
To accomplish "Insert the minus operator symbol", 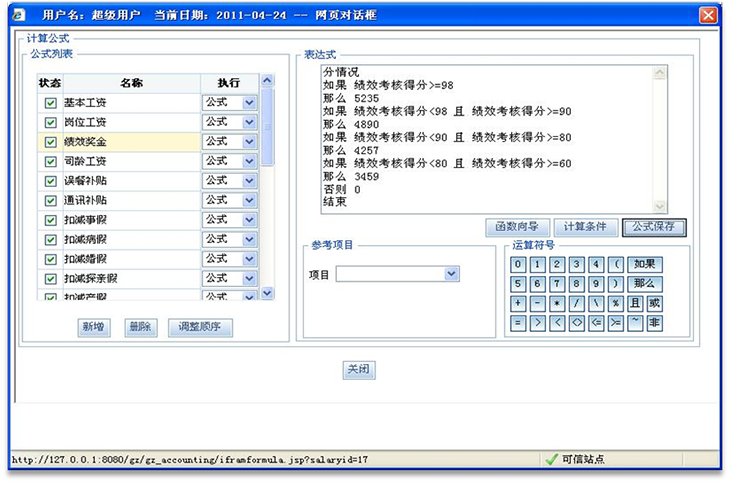I will click(537, 304).
